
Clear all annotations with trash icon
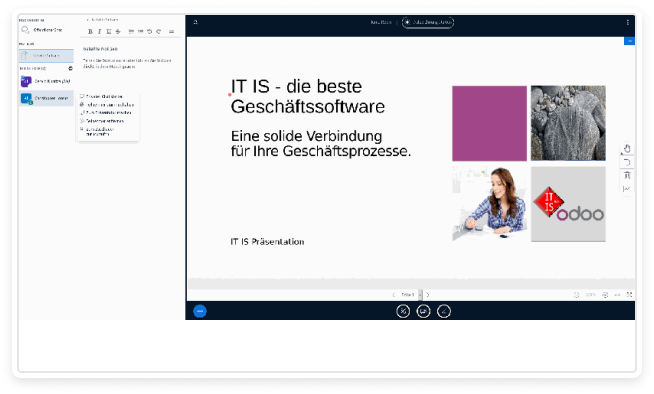[x=627, y=176]
